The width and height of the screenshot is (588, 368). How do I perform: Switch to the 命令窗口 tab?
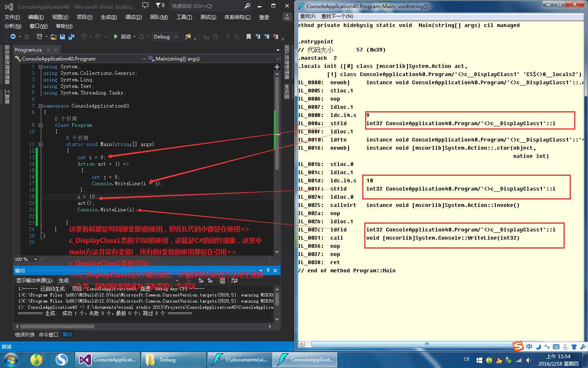coord(49,334)
